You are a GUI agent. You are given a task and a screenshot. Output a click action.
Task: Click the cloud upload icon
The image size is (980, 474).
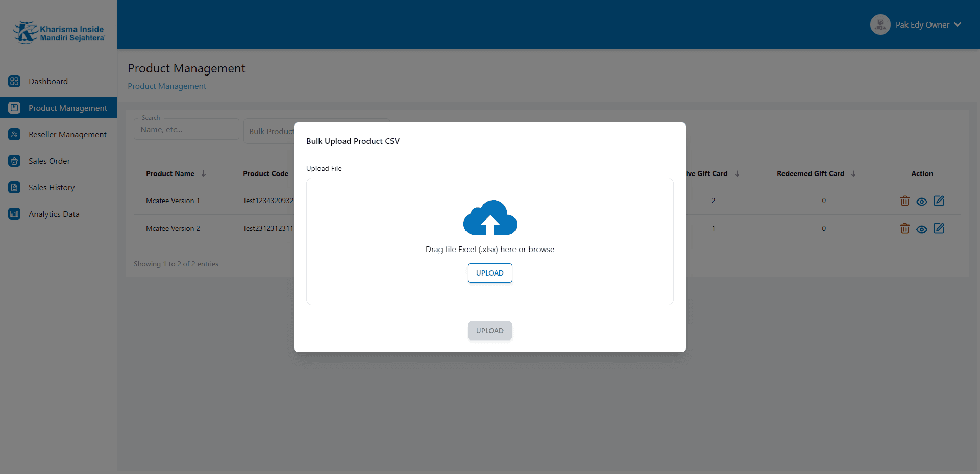(x=490, y=217)
